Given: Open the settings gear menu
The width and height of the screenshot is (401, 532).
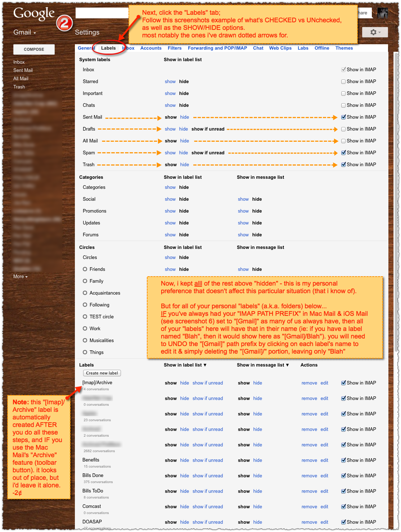Looking at the screenshot, I should (375, 32).
